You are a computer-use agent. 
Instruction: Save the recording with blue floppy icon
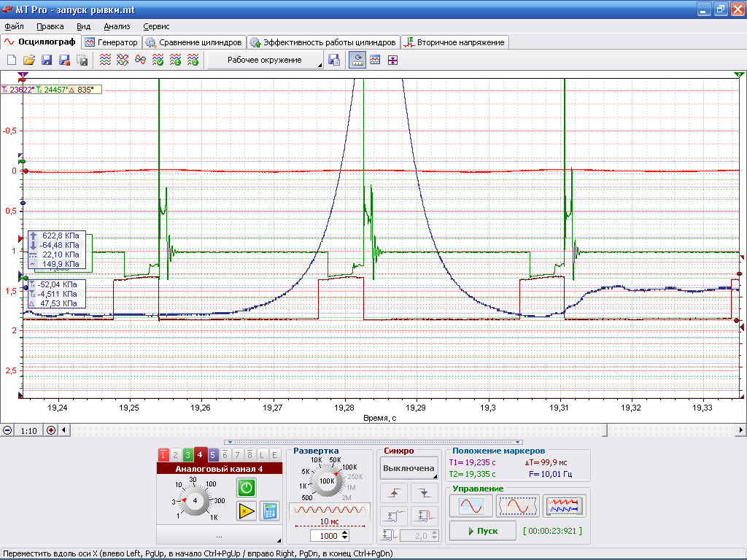[47, 60]
